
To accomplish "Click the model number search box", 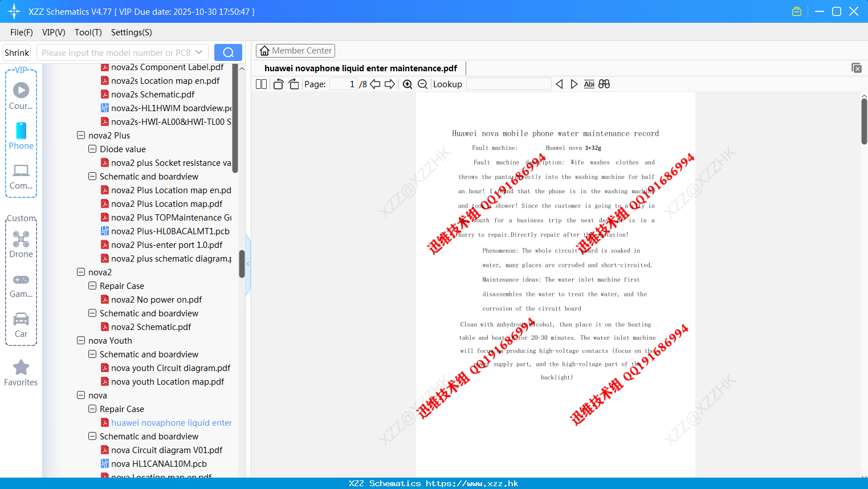I will coord(117,52).
